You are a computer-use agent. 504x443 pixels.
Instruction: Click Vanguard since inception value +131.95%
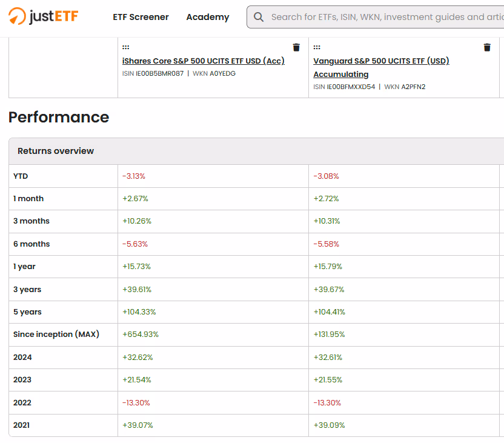click(329, 335)
